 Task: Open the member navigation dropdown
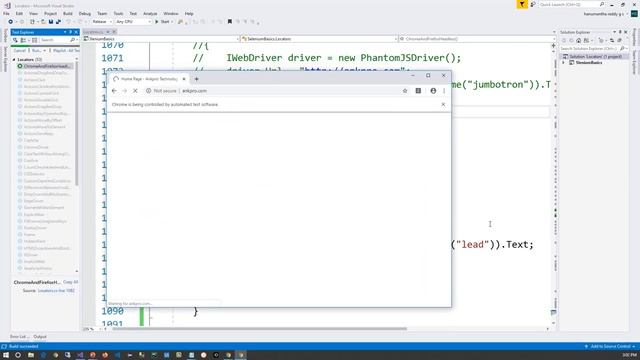pos(477,39)
